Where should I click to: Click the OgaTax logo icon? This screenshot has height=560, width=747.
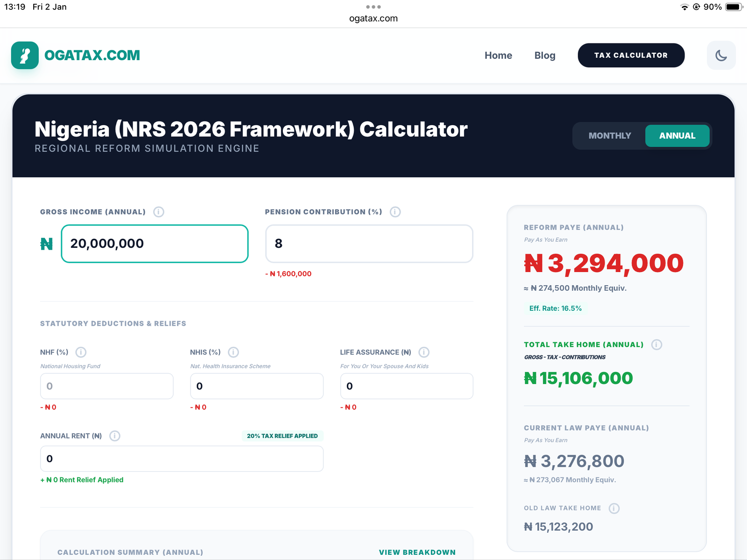click(x=24, y=55)
